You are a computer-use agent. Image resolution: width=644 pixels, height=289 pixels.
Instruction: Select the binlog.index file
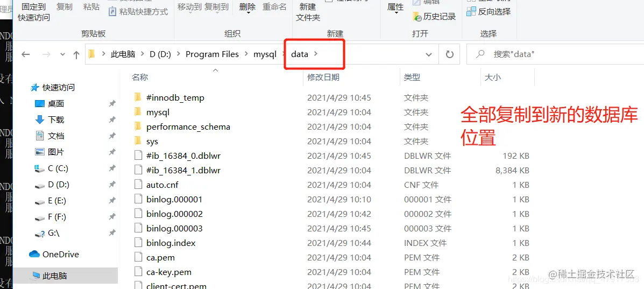point(165,243)
